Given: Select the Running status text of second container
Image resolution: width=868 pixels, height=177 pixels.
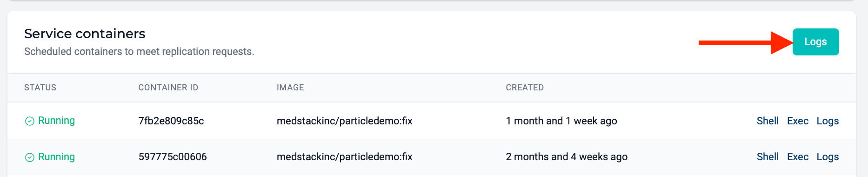Looking at the screenshot, I should click(x=56, y=157).
